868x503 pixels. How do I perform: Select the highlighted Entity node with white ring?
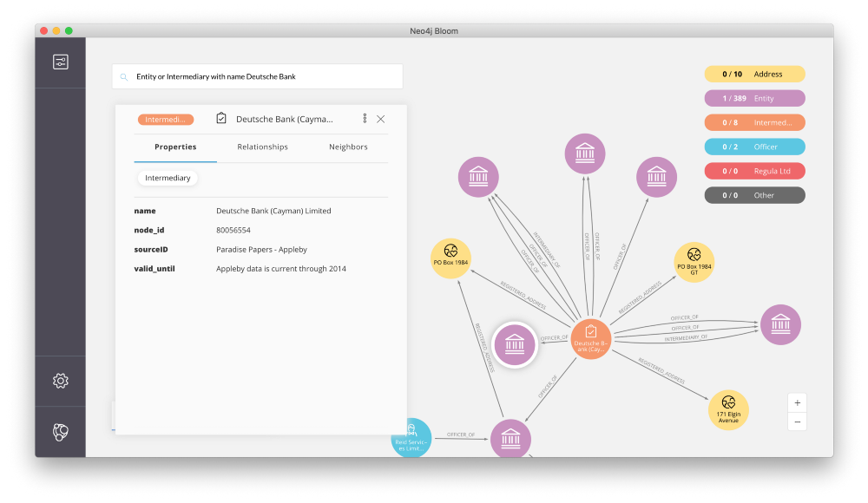[515, 345]
